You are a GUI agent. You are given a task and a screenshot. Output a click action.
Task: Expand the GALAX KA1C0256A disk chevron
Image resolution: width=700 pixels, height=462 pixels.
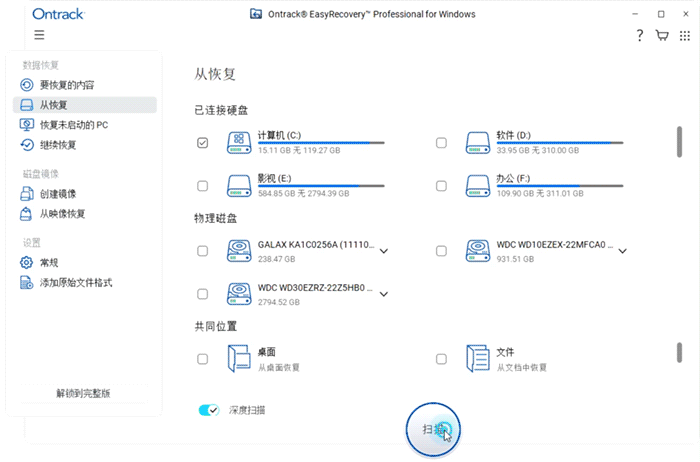(x=383, y=251)
